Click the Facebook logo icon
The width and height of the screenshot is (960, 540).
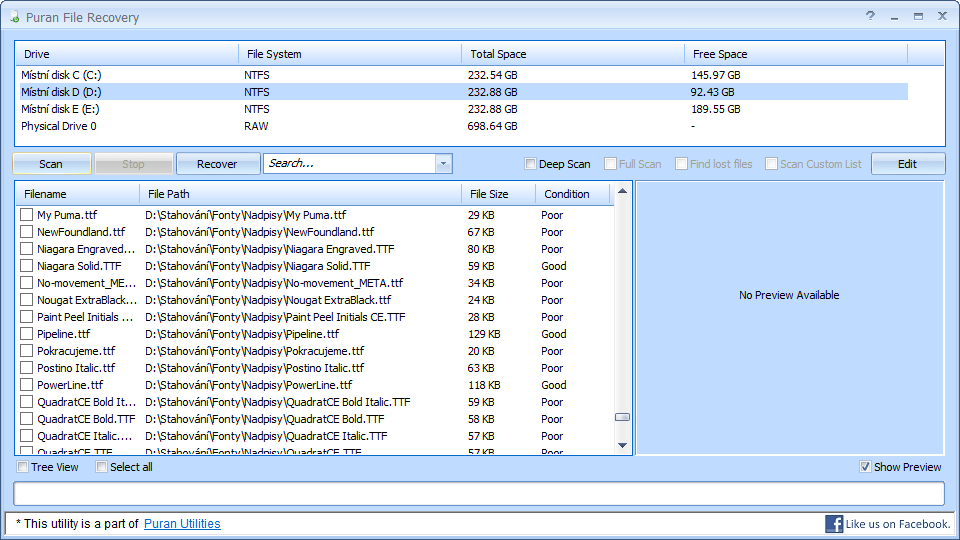[834, 524]
